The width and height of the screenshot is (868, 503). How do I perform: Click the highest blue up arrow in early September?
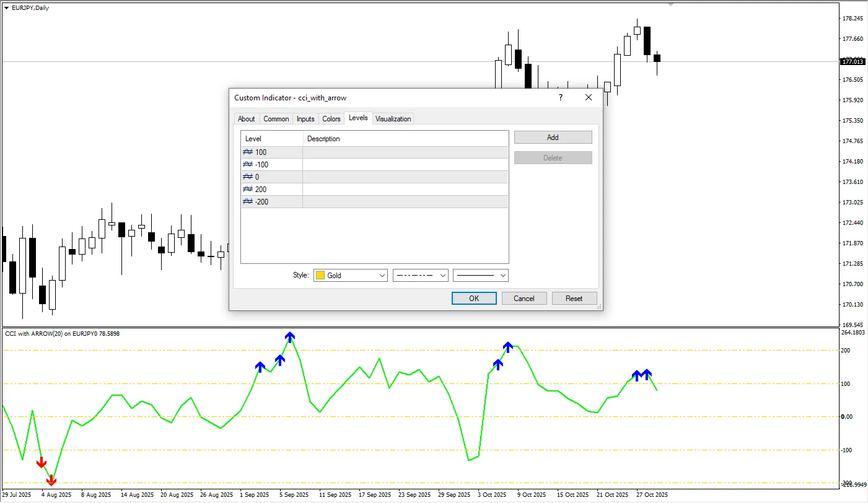coord(290,337)
